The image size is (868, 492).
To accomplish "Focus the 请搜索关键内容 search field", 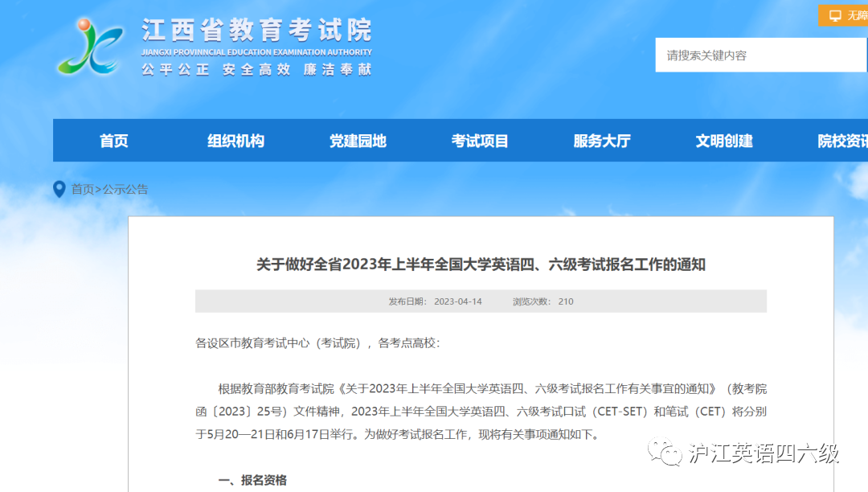I will [761, 55].
